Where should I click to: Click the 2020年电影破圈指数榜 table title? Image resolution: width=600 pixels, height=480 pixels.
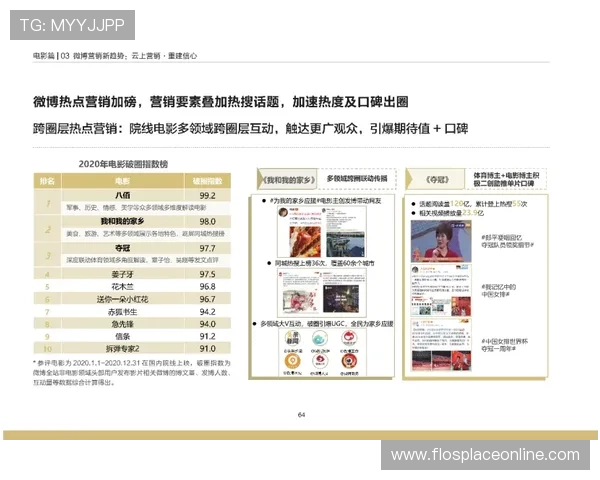click(x=123, y=164)
